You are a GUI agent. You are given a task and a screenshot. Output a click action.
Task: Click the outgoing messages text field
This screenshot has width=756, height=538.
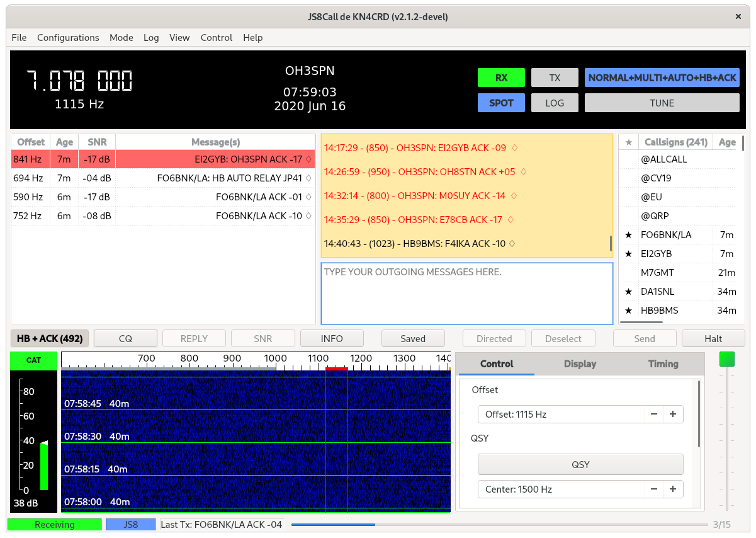click(466, 294)
